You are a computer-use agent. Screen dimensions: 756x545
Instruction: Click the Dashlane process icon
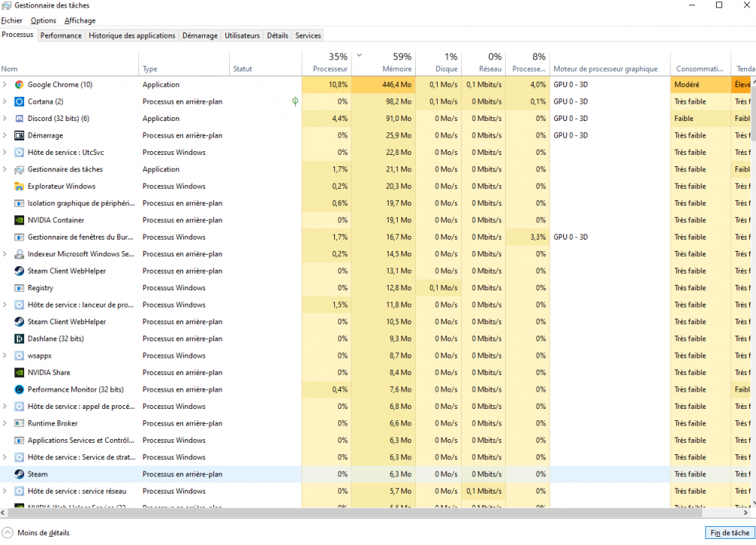[20, 339]
